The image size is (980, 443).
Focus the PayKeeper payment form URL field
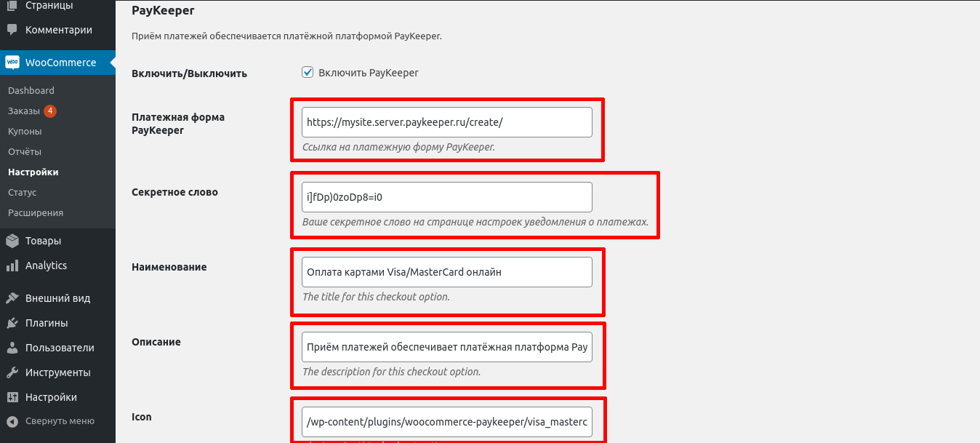click(x=446, y=122)
